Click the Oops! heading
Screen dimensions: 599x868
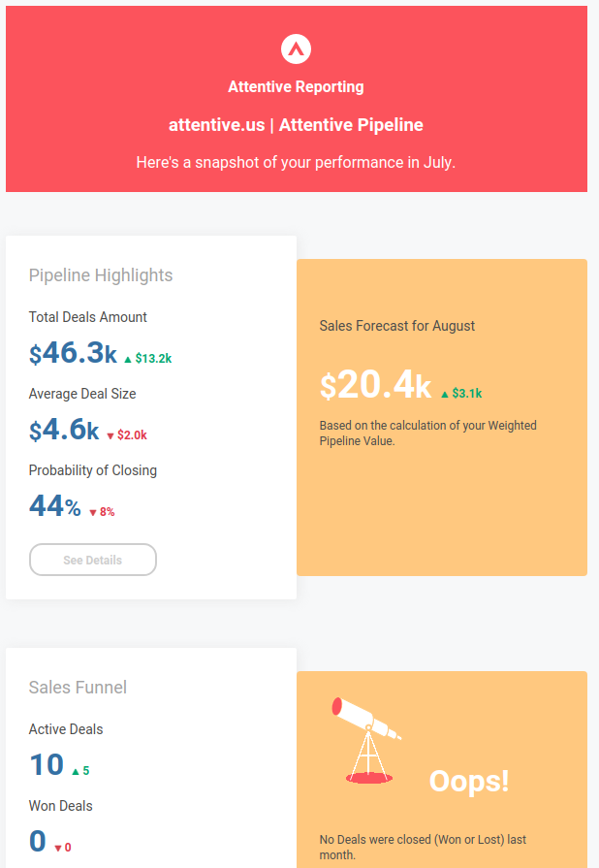coord(469,781)
